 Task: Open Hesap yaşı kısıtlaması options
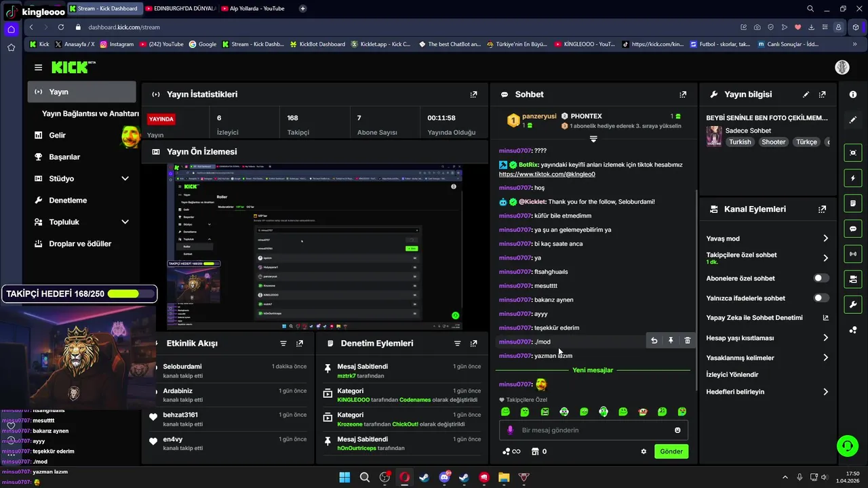(768, 338)
